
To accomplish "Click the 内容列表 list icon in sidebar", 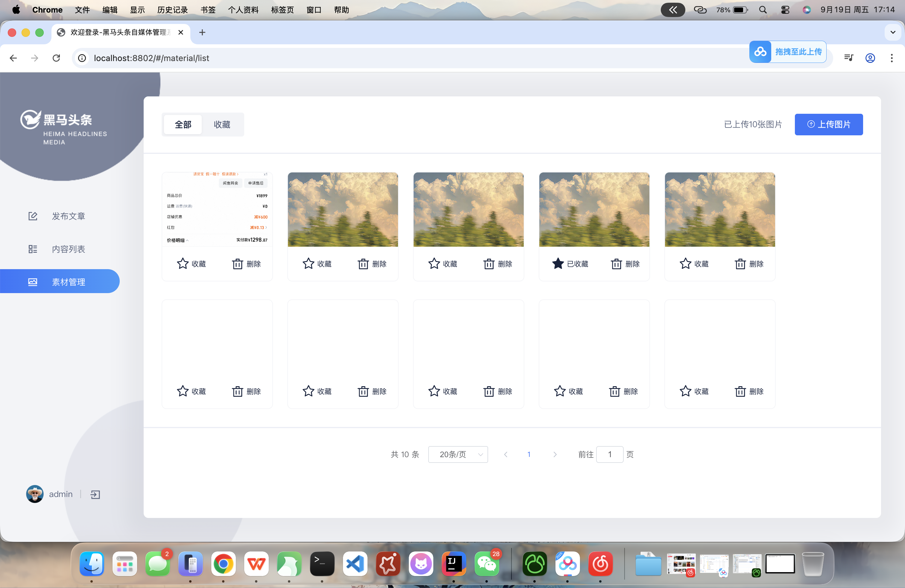I will [x=33, y=249].
